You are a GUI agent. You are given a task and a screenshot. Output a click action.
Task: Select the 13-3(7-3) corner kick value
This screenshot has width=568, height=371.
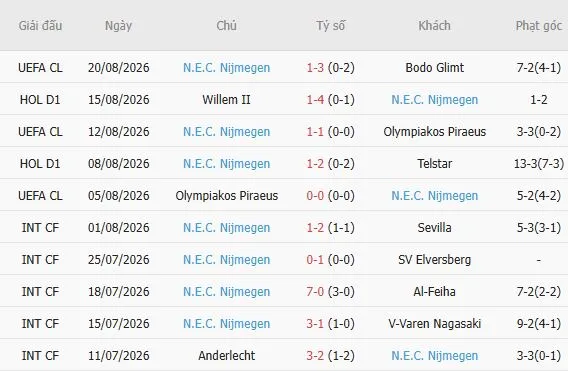pos(539,164)
